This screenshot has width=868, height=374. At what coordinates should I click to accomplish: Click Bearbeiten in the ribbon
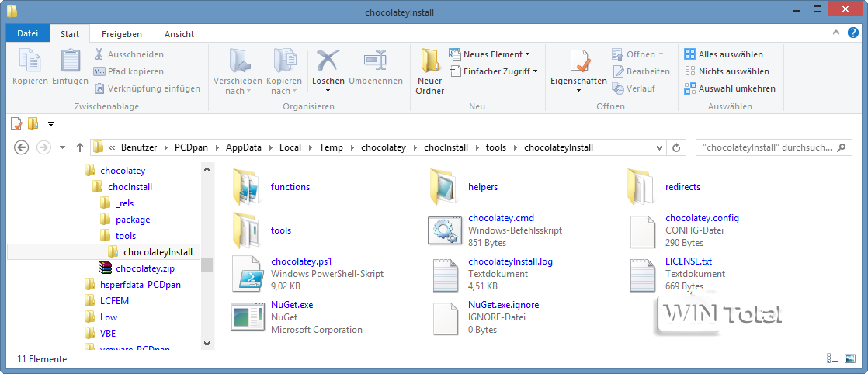(x=641, y=71)
